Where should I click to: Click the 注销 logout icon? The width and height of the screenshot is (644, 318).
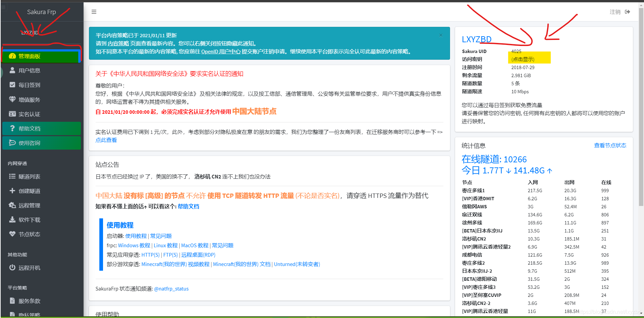click(627, 11)
